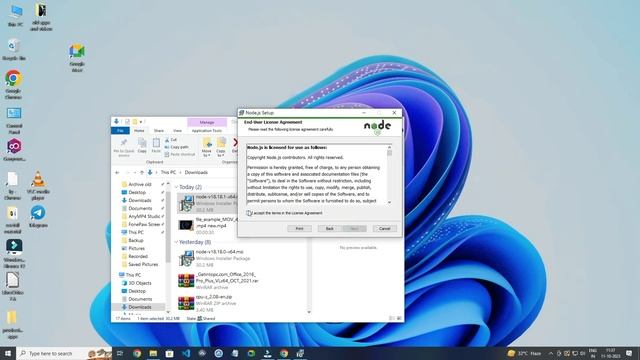Click file list scrollbar down arrow
Screen dimensions: 640x360
point(309,312)
